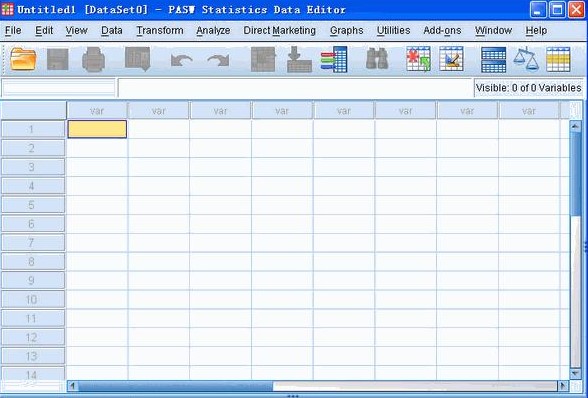588x398 pixels.
Task: Open the Variables info icon
Action: (x=334, y=59)
